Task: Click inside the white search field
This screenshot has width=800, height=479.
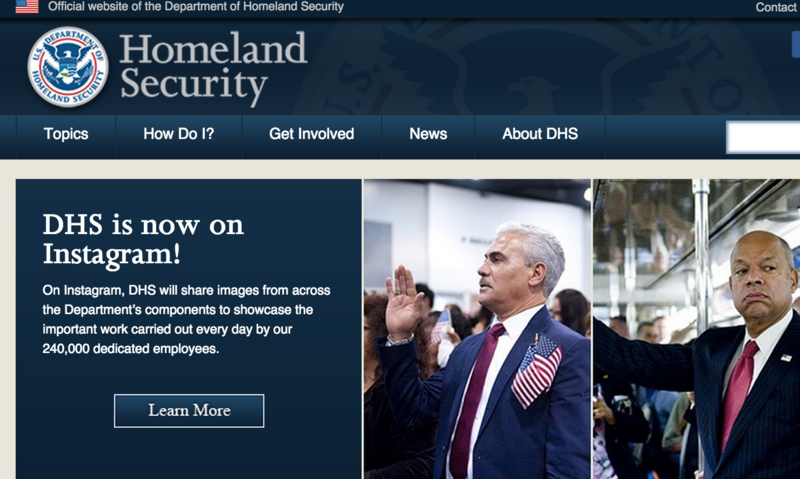Action: [x=763, y=137]
